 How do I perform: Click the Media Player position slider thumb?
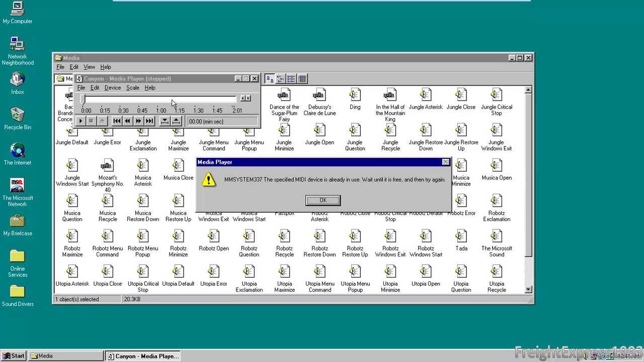pos(83,99)
